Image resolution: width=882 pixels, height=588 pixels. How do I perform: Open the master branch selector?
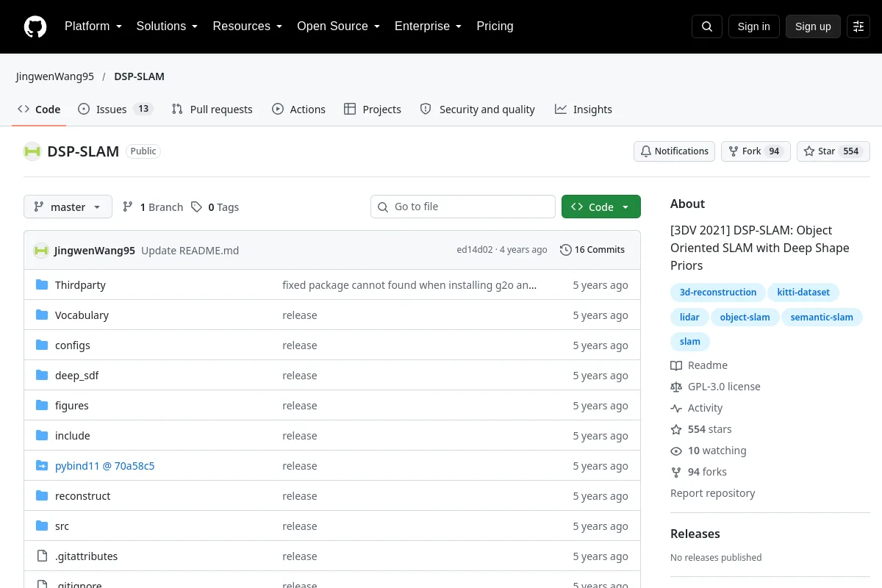tap(68, 207)
